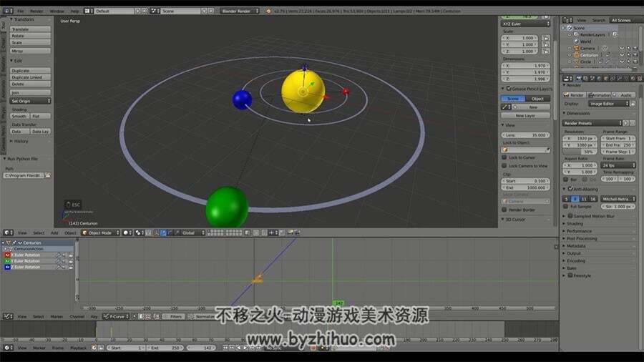
Task: Expand the Shading panel in render properties
Action: (574, 224)
